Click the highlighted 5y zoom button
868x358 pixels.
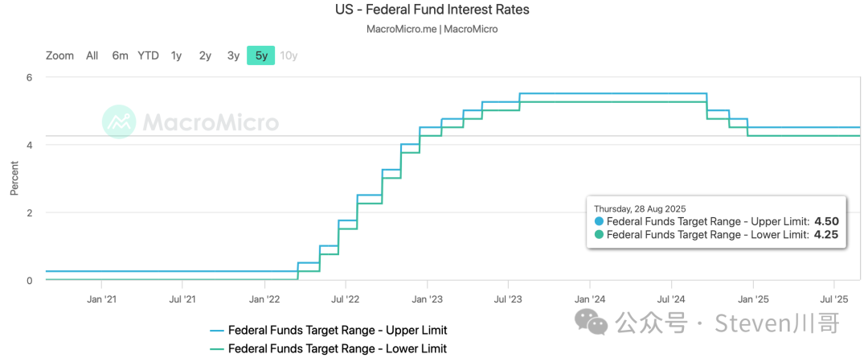point(261,56)
